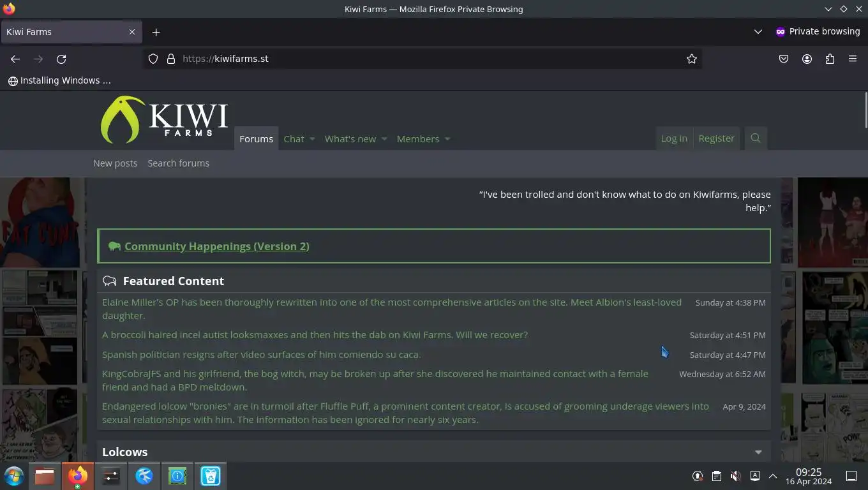Open the Chat navigation item
Viewport: 868px width, 490px height.
294,138
